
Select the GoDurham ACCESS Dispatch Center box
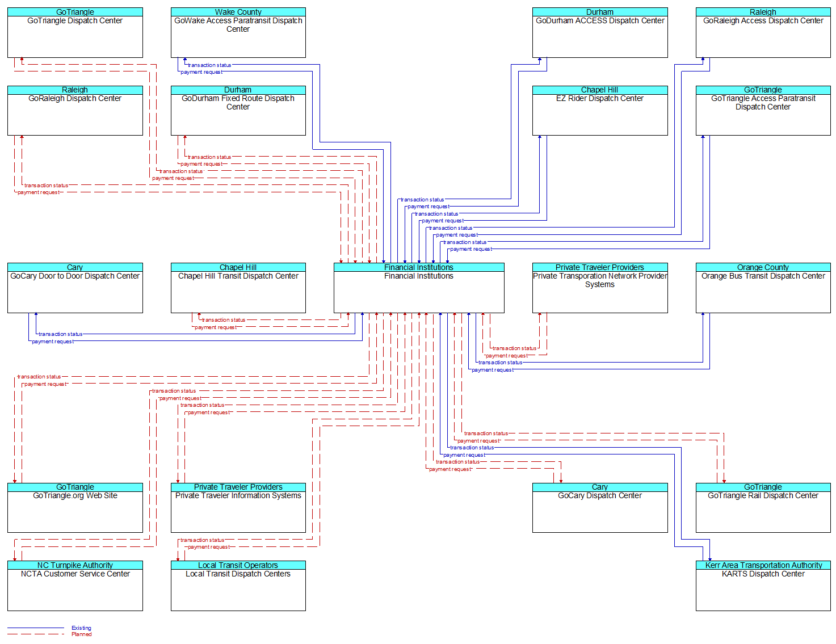tap(600, 32)
